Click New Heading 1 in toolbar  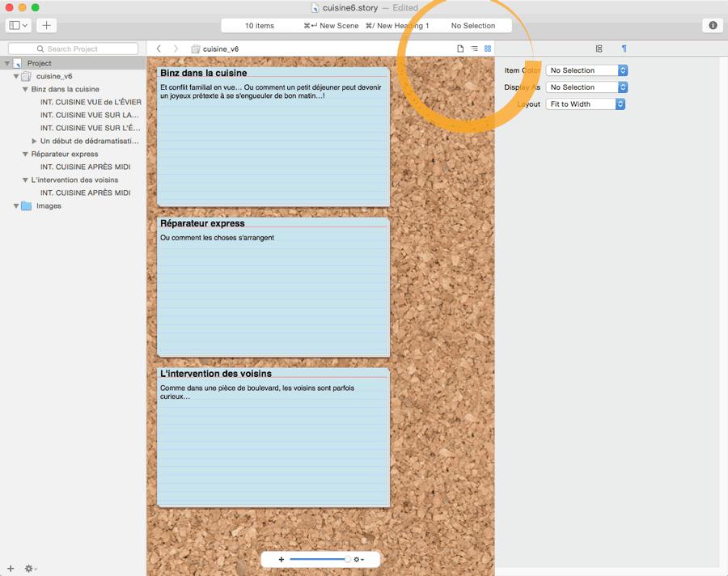coord(397,26)
